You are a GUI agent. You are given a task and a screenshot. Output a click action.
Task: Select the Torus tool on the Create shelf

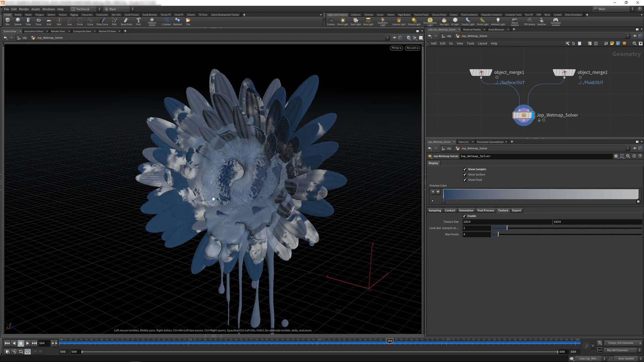[x=38, y=21]
